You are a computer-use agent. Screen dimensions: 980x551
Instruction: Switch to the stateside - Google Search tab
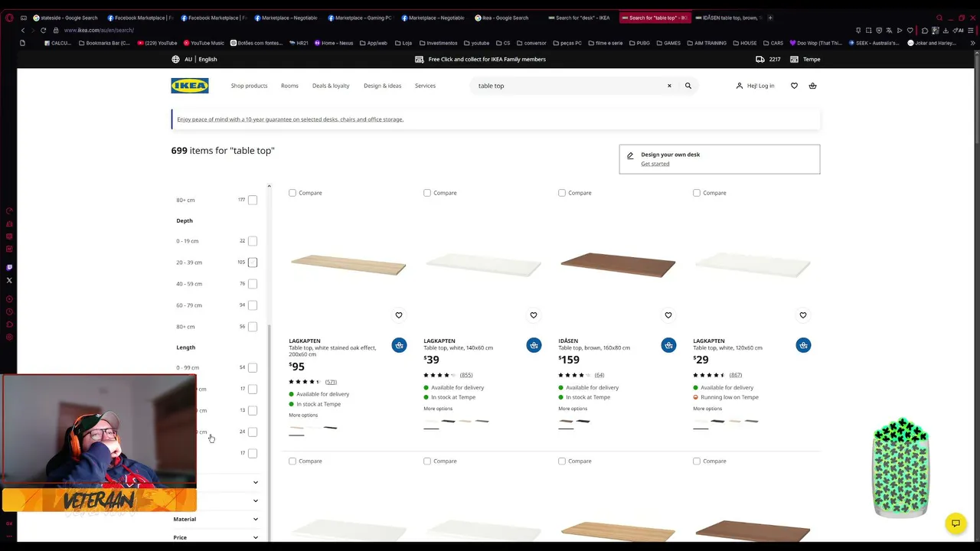point(65,18)
